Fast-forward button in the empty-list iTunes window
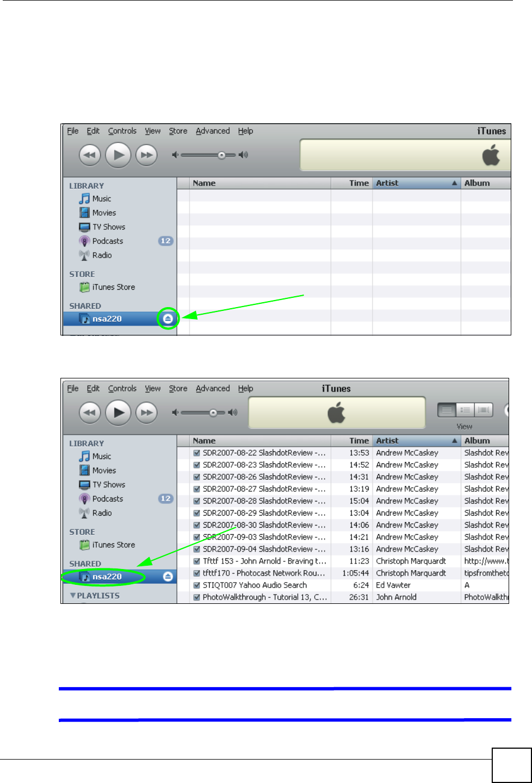This screenshot has width=532, height=783. (x=146, y=155)
